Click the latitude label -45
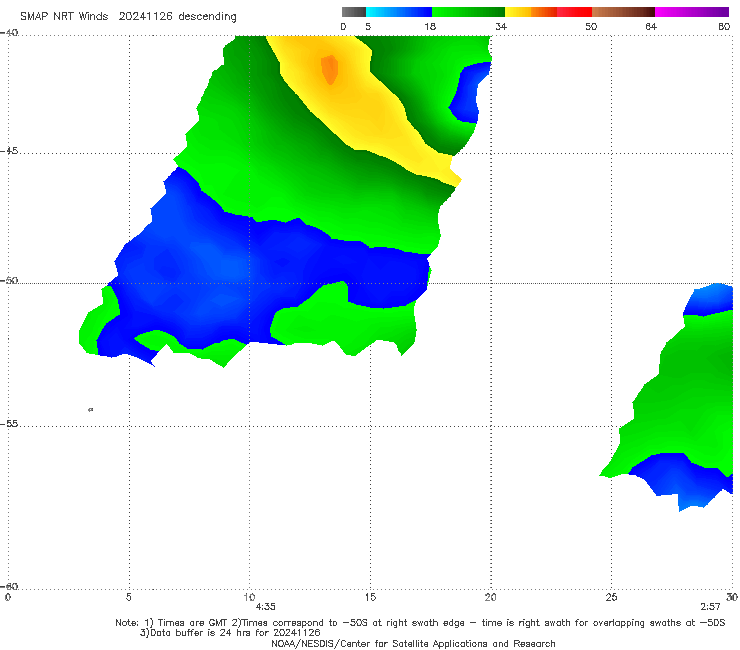Image resolution: width=740 pixels, height=650 pixels. [x=9, y=151]
